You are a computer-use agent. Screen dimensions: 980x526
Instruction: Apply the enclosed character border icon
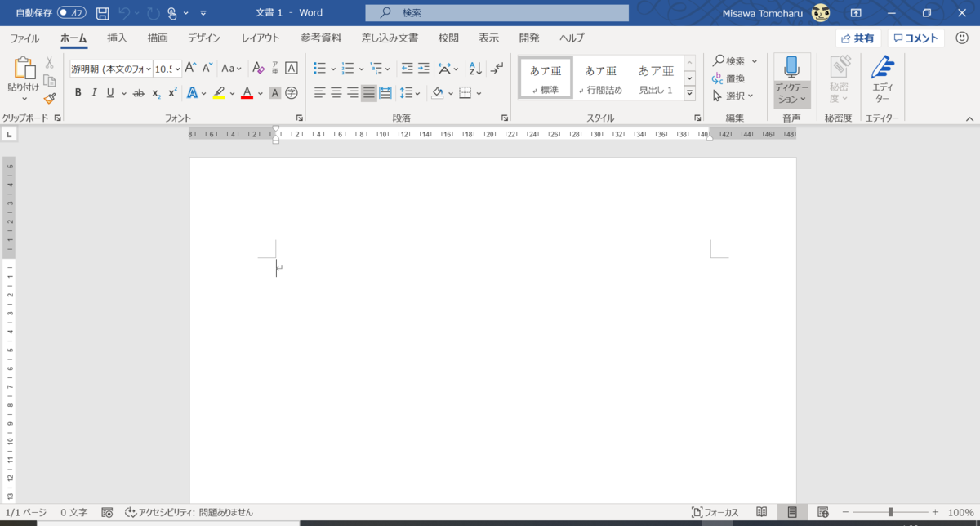coord(292,69)
